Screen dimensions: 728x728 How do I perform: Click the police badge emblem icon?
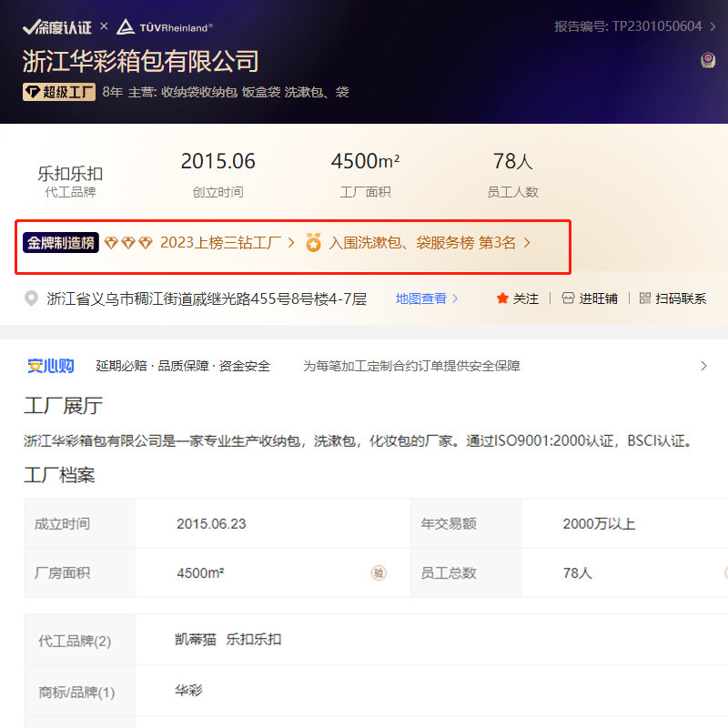click(x=708, y=60)
